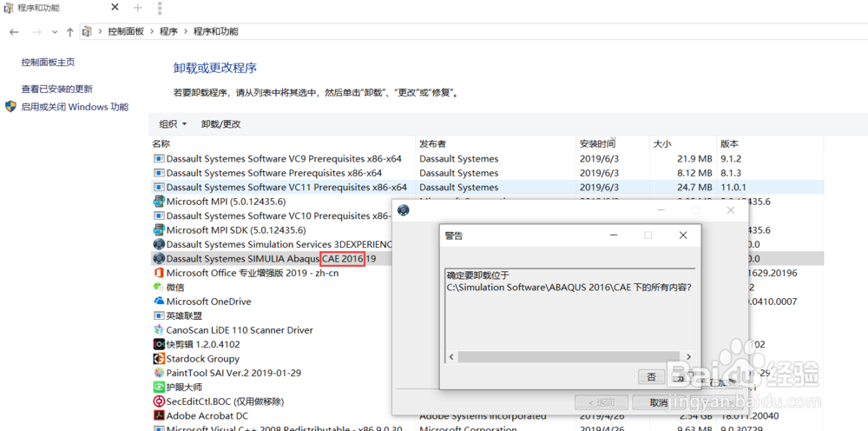Click the left scroll arrow in warning dialog
Image resolution: width=868 pixels, height=431 pixels.
pos(451,357)
